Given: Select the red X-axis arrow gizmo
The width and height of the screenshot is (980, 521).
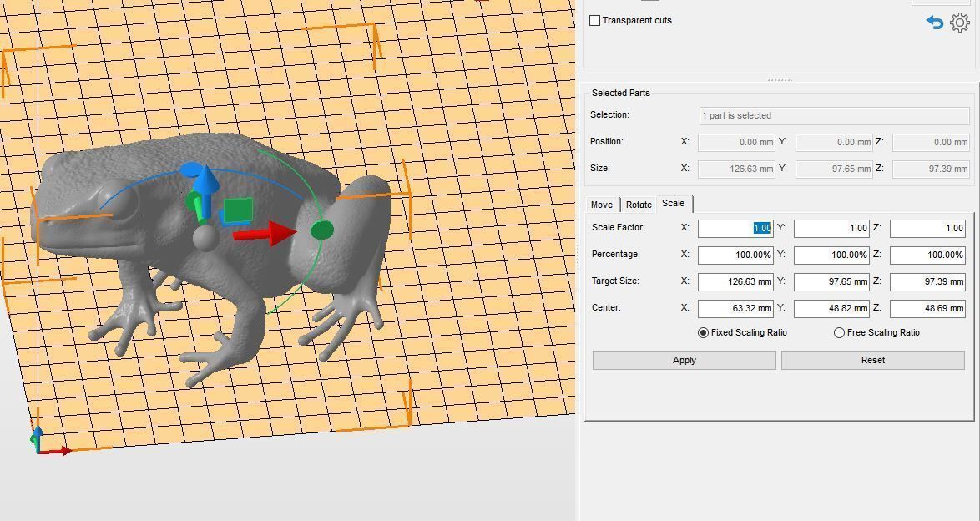Looking at the screenshot, I should point(265,233).
